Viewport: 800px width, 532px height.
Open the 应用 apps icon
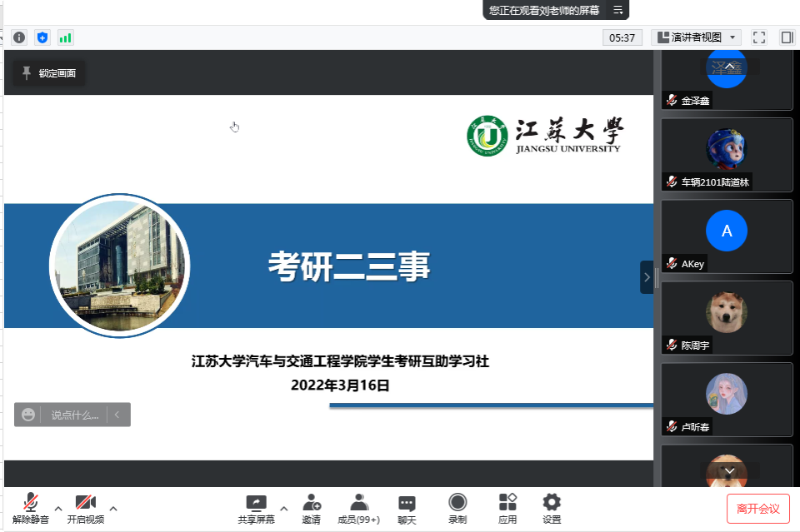click(507, 508)
